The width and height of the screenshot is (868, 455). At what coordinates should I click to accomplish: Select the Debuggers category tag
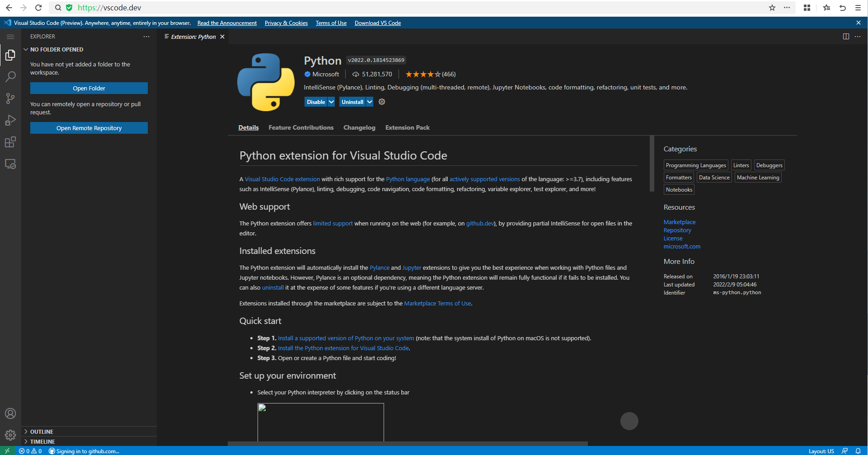769,165
